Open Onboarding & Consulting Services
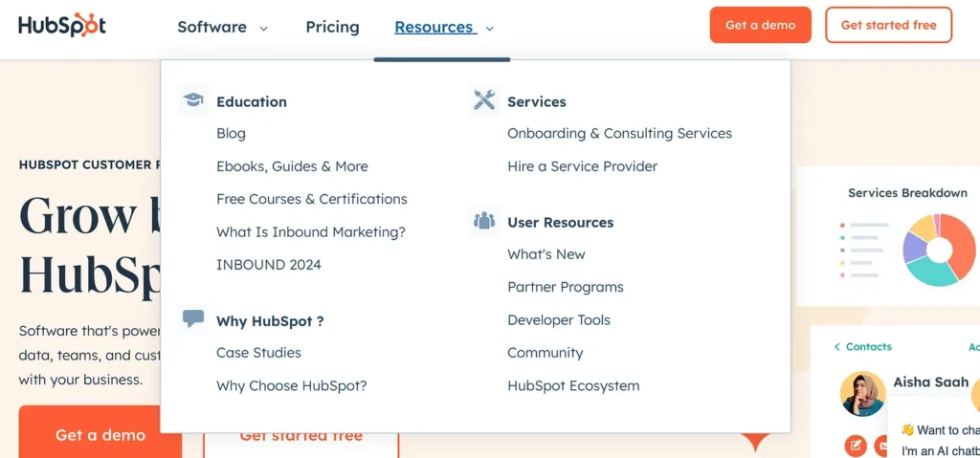This screenshot has height=458, width=980. point(619,134)
